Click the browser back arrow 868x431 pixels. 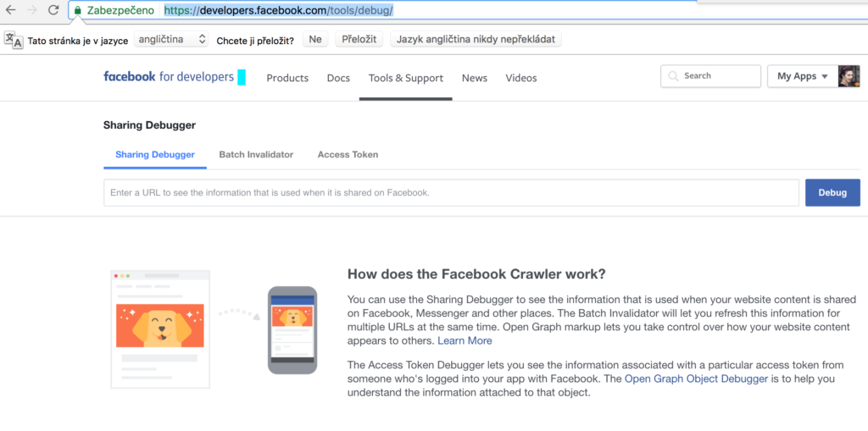[10, 11]
